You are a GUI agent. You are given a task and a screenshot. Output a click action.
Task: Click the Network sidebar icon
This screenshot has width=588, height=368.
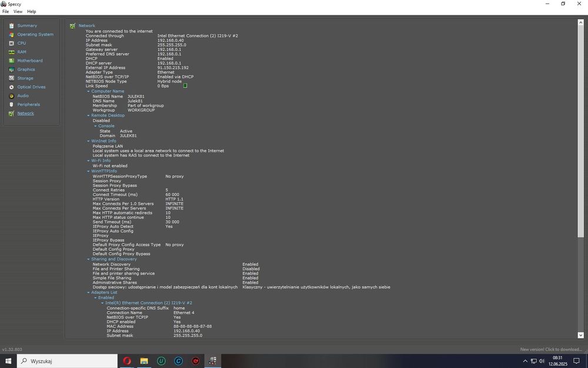point(11,114)
